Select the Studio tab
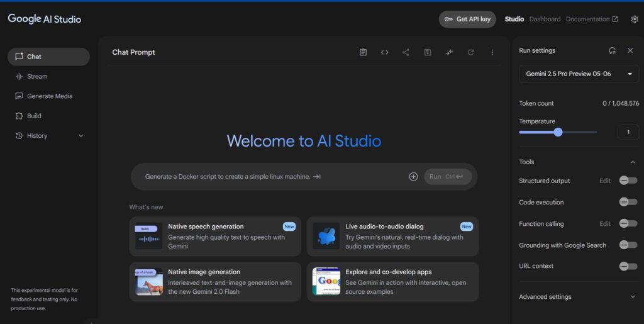The width and height of the screenshot is (644, 324). tap(514, 19)
